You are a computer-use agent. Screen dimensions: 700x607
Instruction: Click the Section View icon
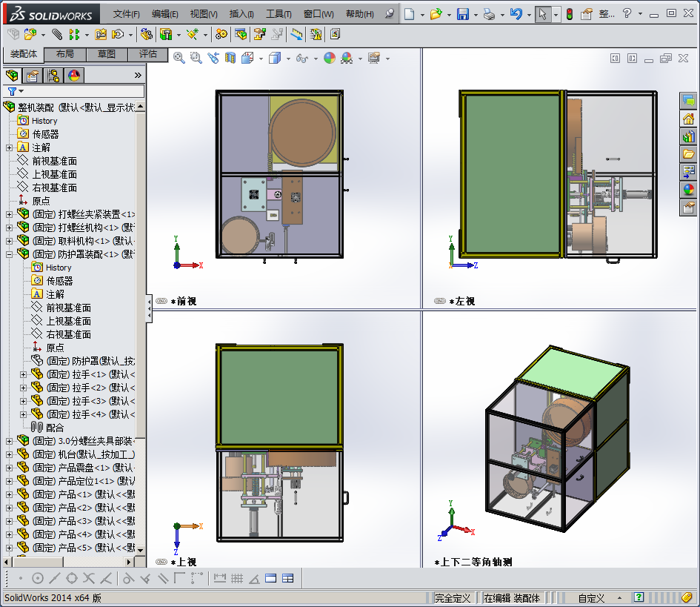coord(230,58)
